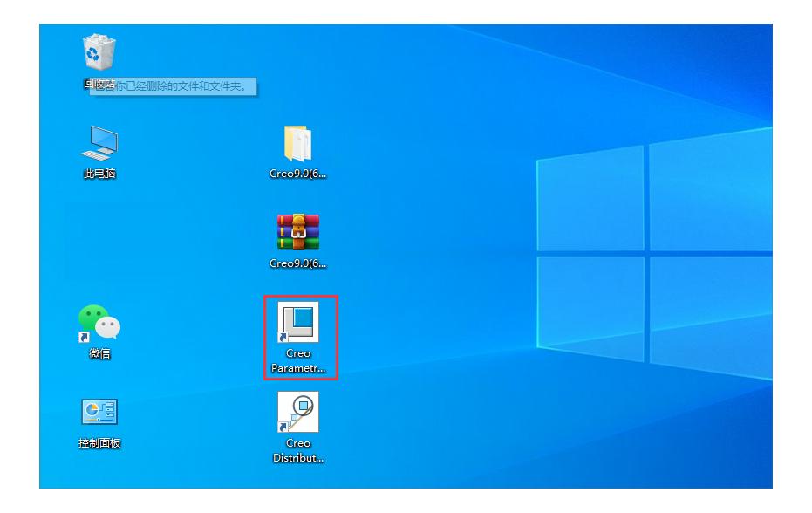Select the Creo Distributed shortcut icon
812x513 pixels.
[x=297, y=412]
